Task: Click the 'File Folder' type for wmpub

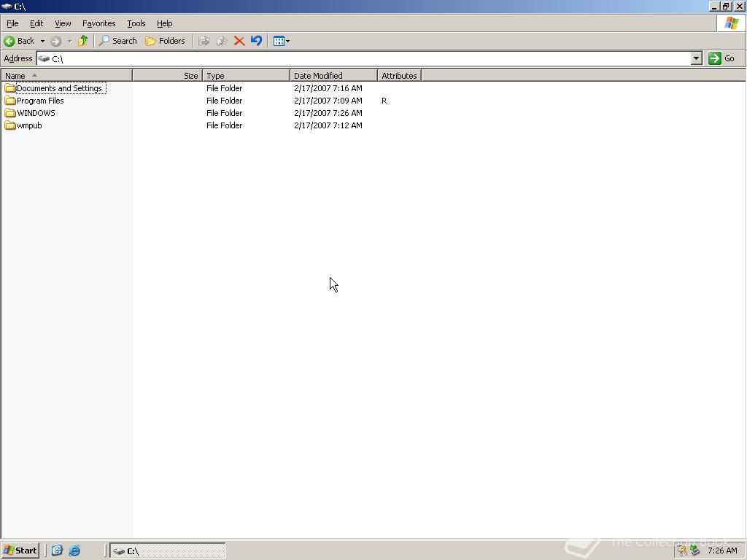Action: point(225,125)
